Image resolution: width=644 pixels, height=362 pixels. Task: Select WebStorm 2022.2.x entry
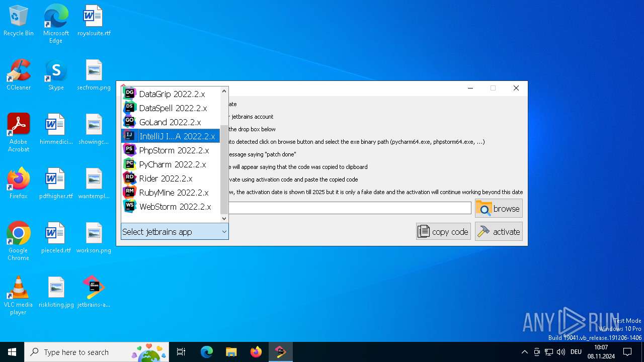click(171, 207)
